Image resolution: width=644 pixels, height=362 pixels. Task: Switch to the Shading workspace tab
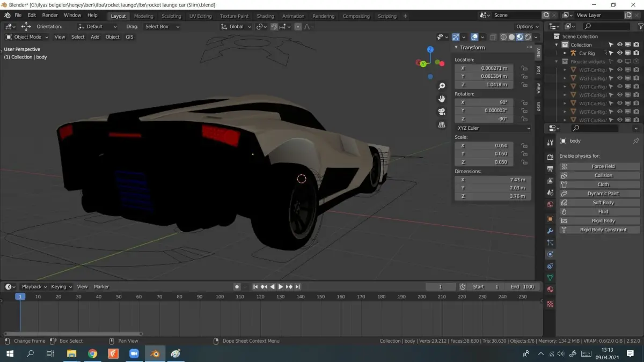[x=265, y=16]
